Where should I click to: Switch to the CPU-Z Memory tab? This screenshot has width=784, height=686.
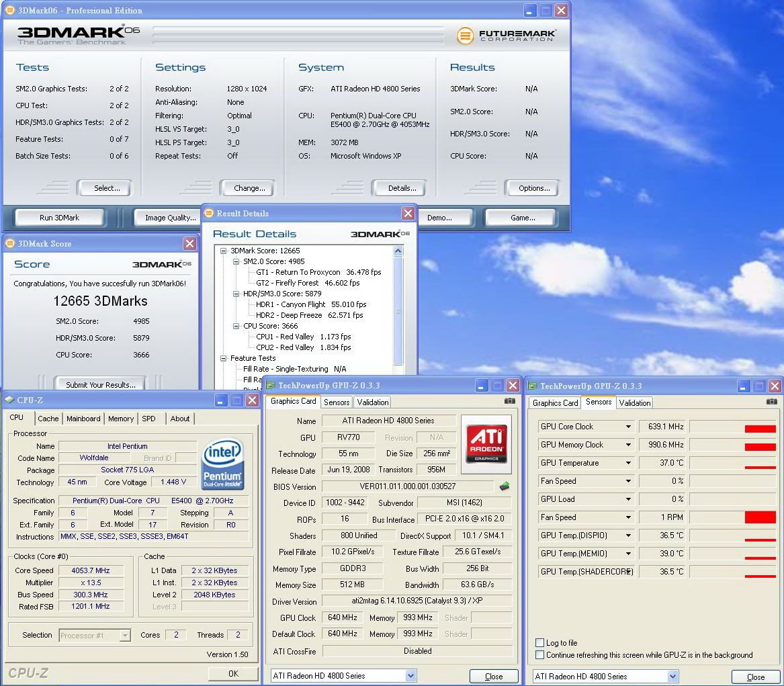[121, 419]
